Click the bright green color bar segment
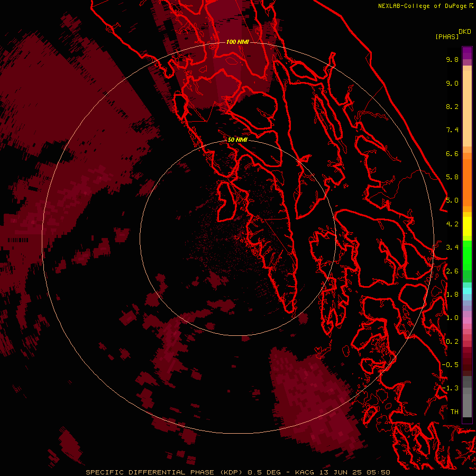476x476 pixels. (x=467, y=255)
